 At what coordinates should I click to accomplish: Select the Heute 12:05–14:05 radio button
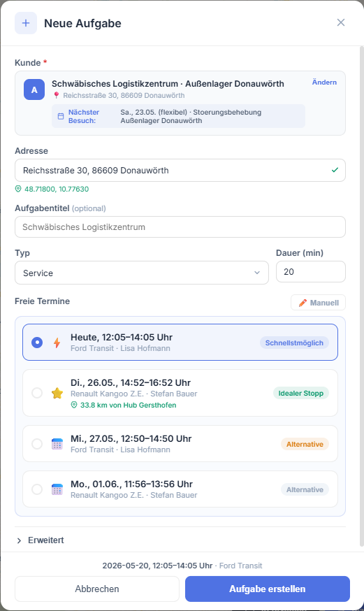[x=37, y=343]
